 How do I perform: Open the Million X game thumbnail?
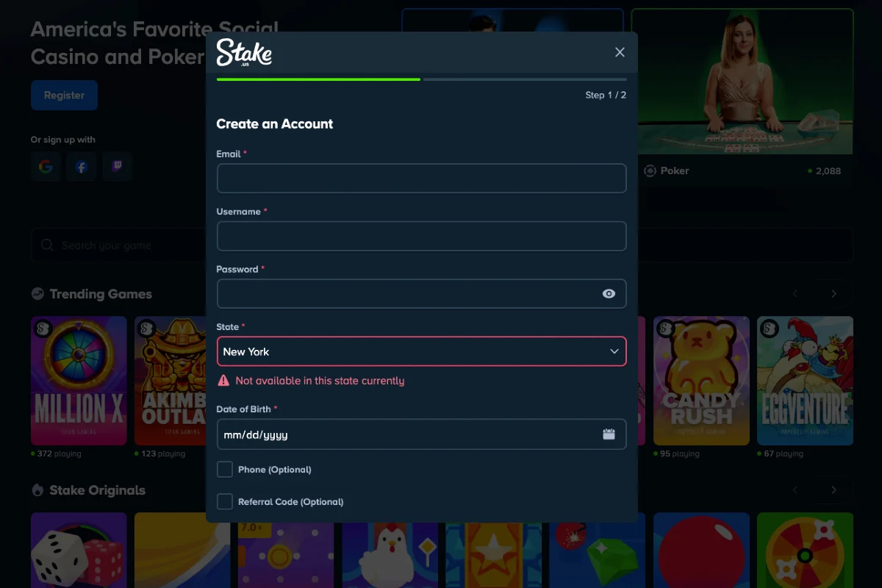tap(79, 381)
